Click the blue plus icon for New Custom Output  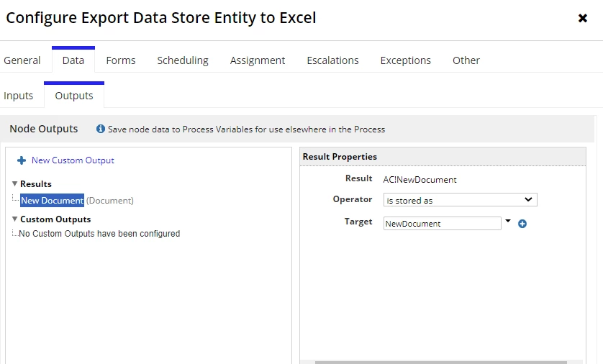click(22, 160)
